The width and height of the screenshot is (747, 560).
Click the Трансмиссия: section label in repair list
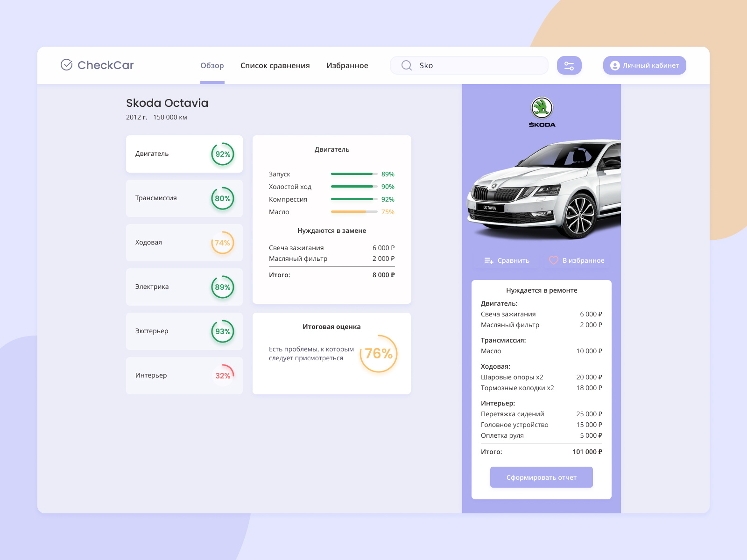pos(503,340)
